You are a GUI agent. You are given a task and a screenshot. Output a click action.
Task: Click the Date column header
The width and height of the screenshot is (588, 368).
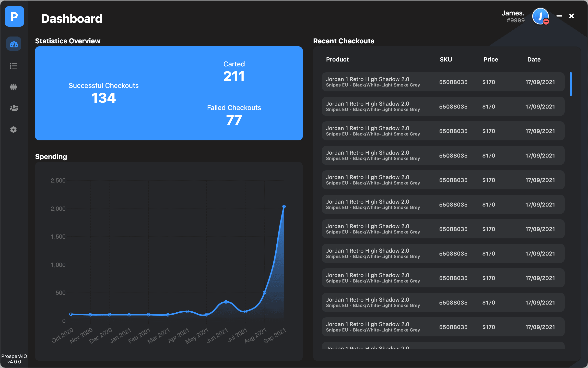[x=534, y=60]
